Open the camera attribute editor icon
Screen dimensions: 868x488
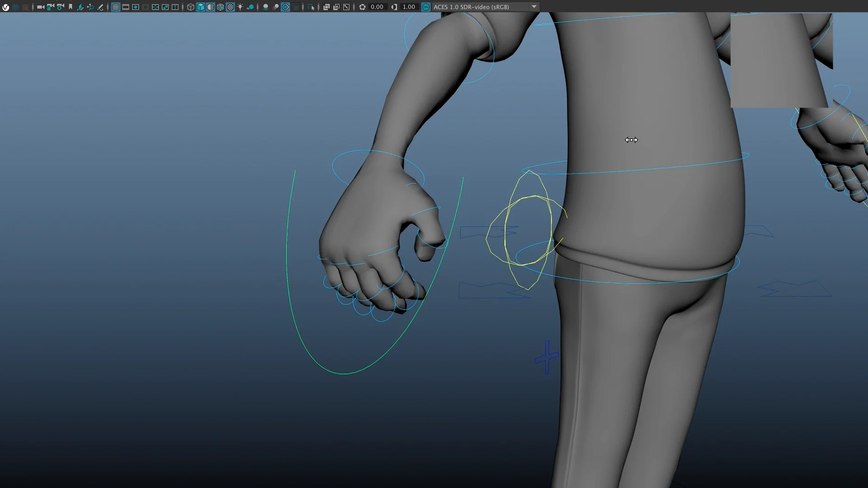pos(59,7)
